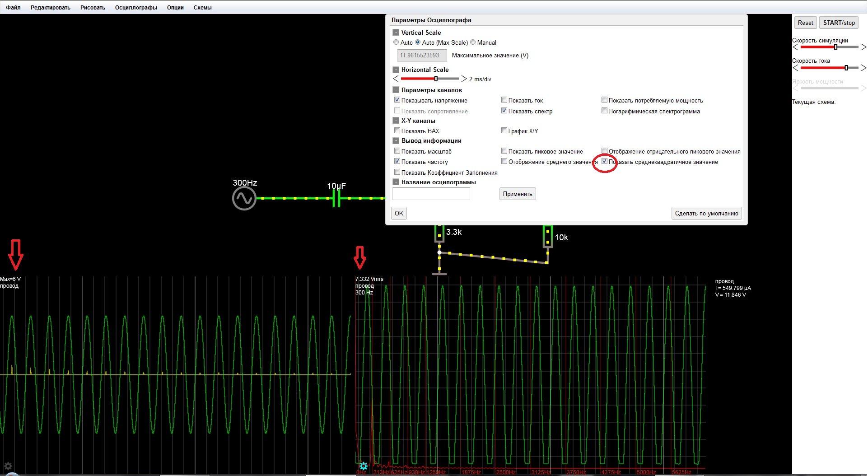Open settings gear of the left oscilloscope
This screenshot has width=868, height=476.
[8, 466]
